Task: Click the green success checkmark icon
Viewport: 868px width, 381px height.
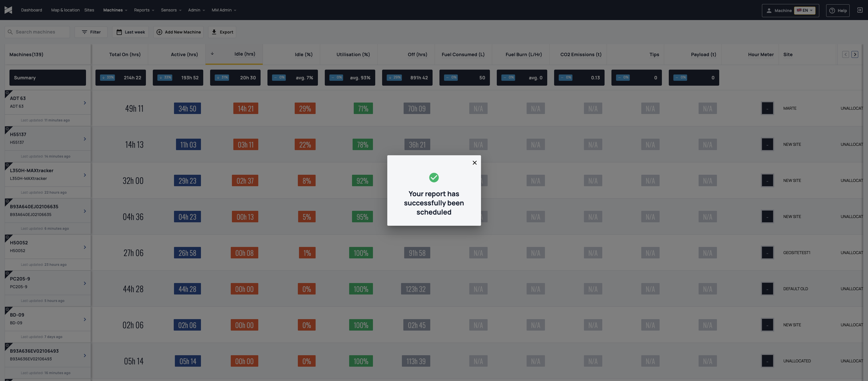Action: pyautogui.click(x=434, y=178)
